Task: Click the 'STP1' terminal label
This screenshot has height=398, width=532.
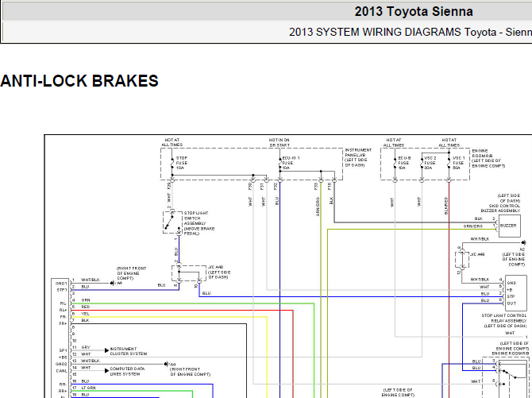Action: [62, 290]
